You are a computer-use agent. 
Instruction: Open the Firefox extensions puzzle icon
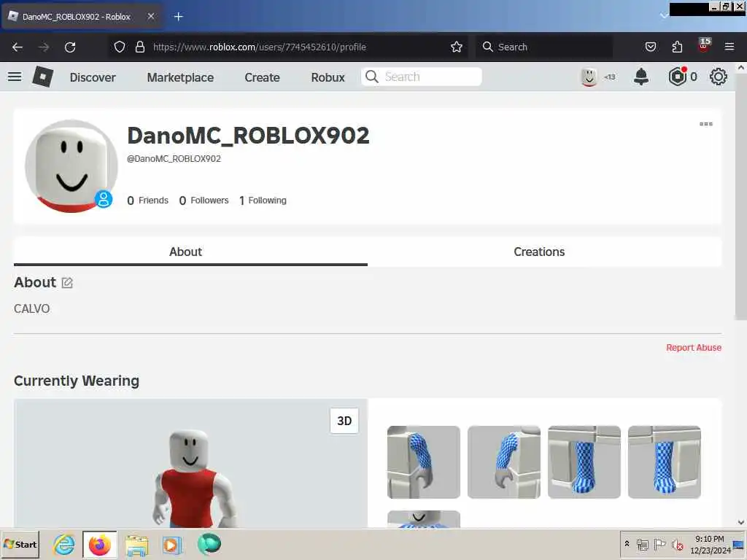[x=677, y=47]
